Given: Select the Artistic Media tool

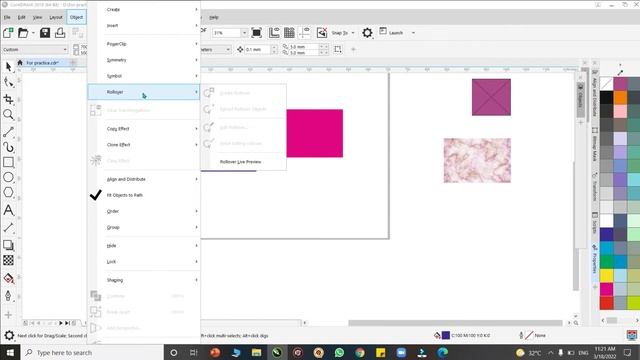Looking at the screenshot, I should pos(9,147).
